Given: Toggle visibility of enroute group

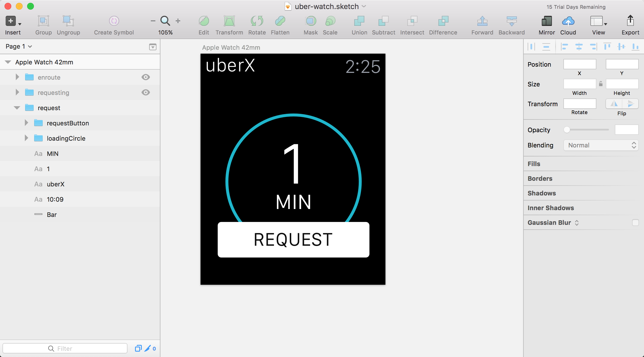Looking at the screenshot, I should point(146,77).
